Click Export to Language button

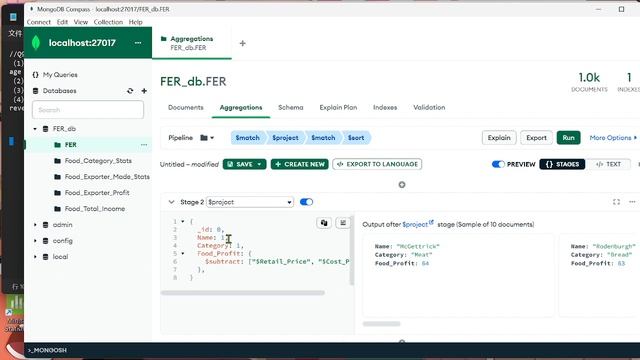[377, 164]
